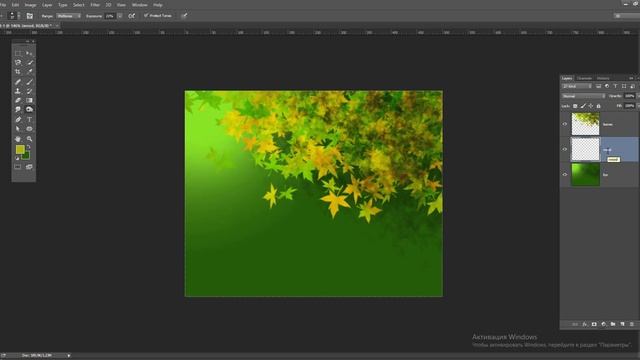Open the foreground yellow color swatch
The height and width of the screenshot is (360, 640).
point(20,149)
